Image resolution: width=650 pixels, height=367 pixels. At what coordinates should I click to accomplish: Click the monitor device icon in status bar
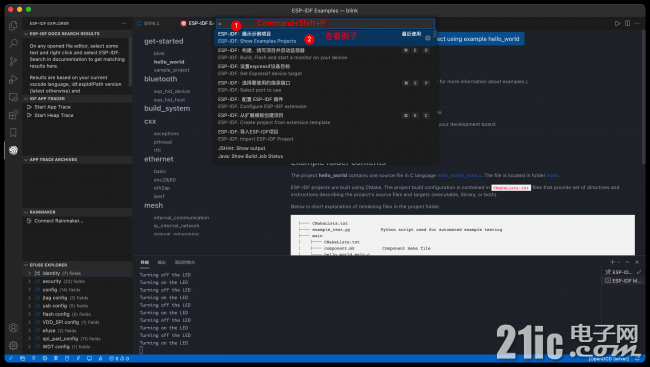point(89,358)
